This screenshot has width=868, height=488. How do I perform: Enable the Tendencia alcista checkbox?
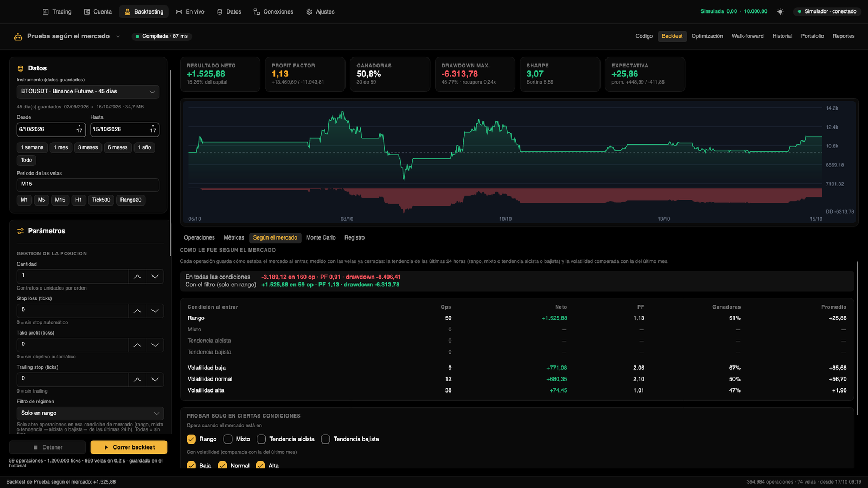(261, 439)
